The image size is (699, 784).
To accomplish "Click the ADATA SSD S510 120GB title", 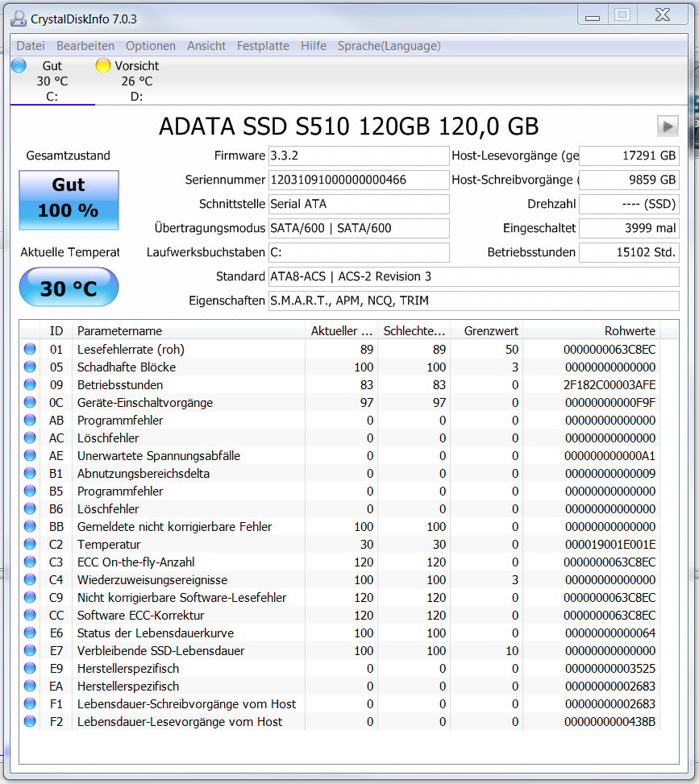I will click(x=349, y=127).
